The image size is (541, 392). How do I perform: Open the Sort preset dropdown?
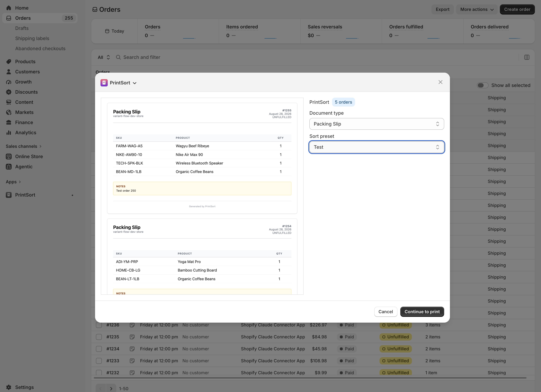pos(376,147)
